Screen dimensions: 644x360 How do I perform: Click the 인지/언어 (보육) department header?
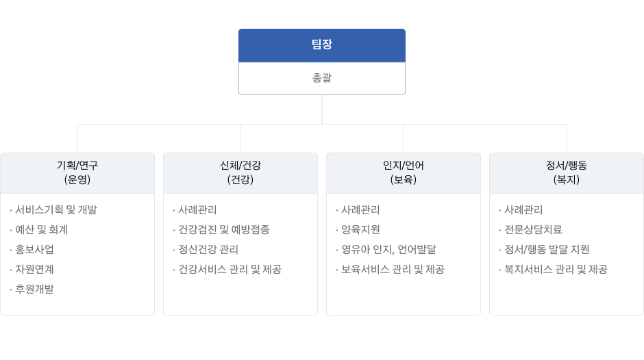(404, 173)
